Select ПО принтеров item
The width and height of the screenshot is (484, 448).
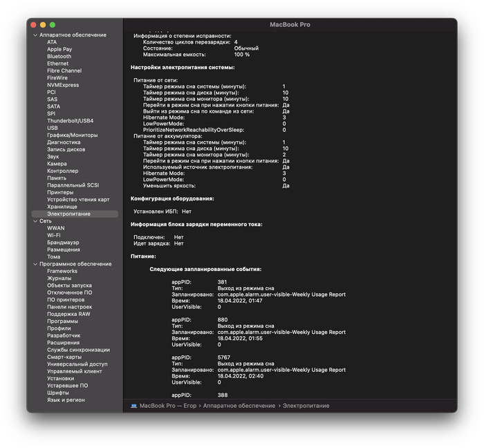click(66, 300)
